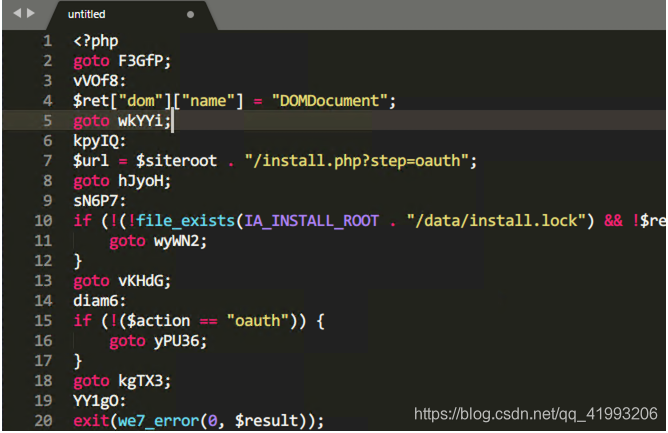Click the next tab right arrow
Viewport: 668px width, 433px height.
[x=31, y=14]
